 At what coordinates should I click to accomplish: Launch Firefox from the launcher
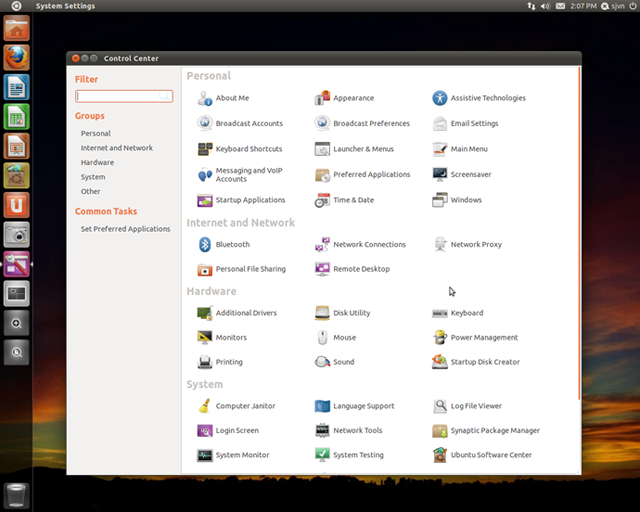tap(16, 58)
